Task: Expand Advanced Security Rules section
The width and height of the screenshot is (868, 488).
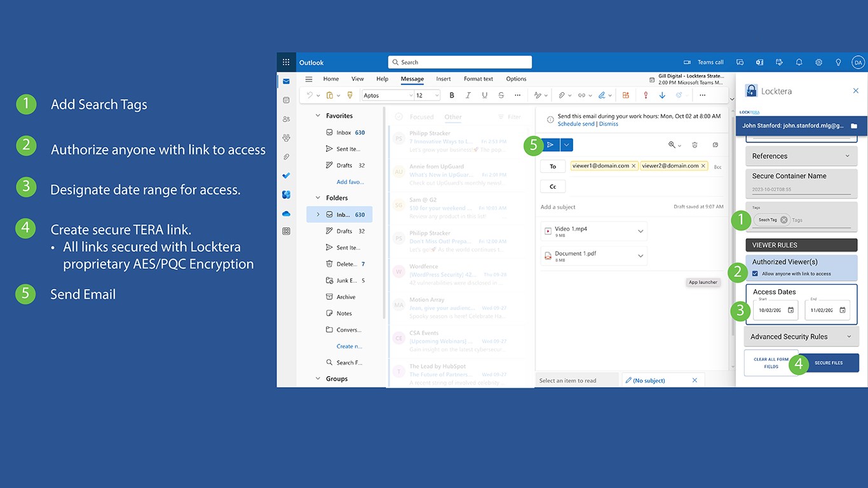Action: click(801, 337)
